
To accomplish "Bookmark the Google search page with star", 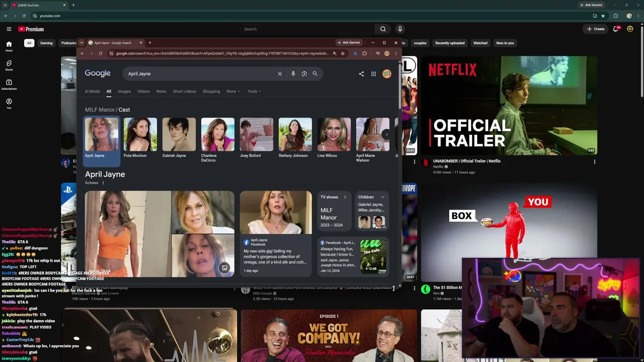I will click(x=343, y=53).
